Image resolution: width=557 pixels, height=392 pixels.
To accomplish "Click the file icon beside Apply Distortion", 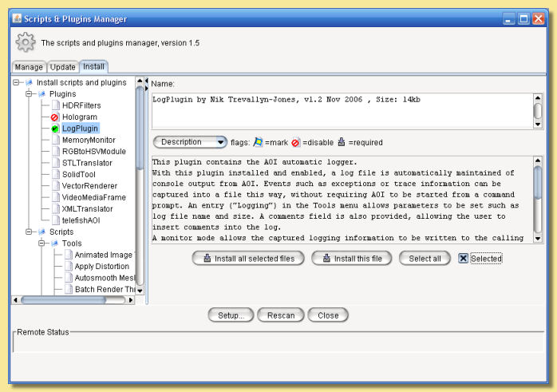I will [x=68, y=266].
